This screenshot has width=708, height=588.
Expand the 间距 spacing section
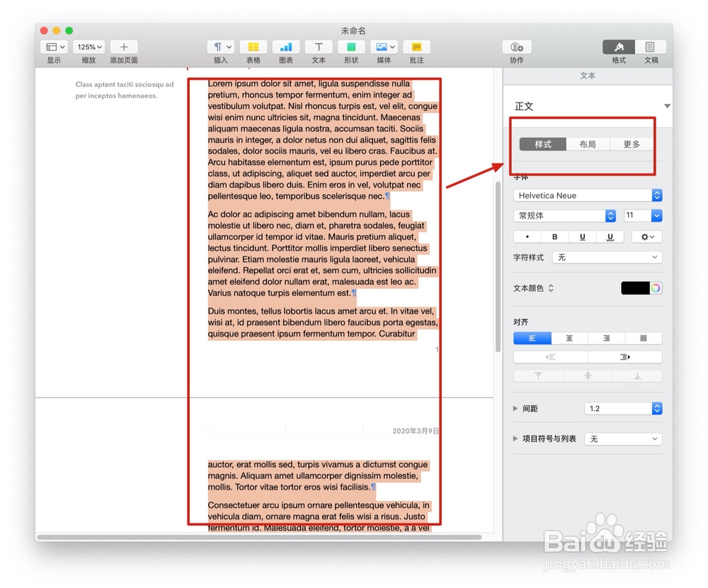coord(515,408)
